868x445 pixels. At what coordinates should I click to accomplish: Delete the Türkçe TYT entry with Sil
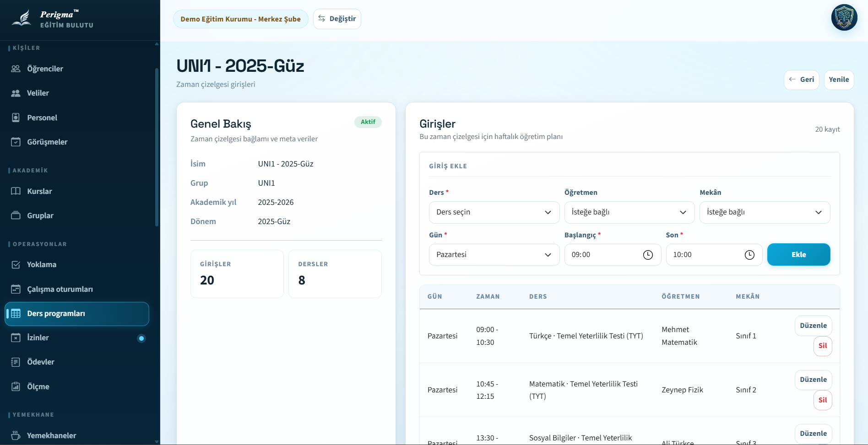[x=822, y=346]
